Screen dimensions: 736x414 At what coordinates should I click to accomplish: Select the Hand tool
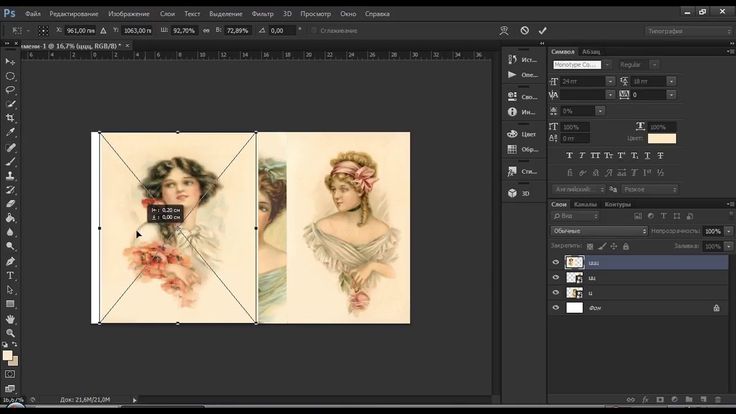coord(11,319)
